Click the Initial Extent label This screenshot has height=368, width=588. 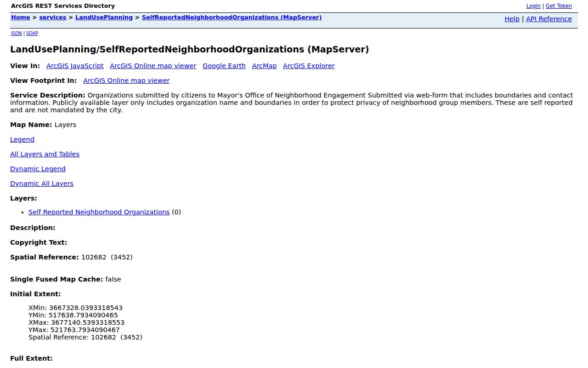click(x=35, y=294)
